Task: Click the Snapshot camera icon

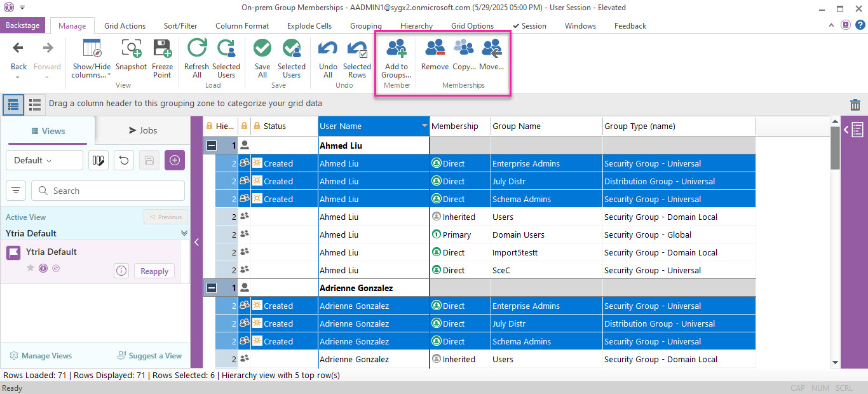Action: coord(131,50)
